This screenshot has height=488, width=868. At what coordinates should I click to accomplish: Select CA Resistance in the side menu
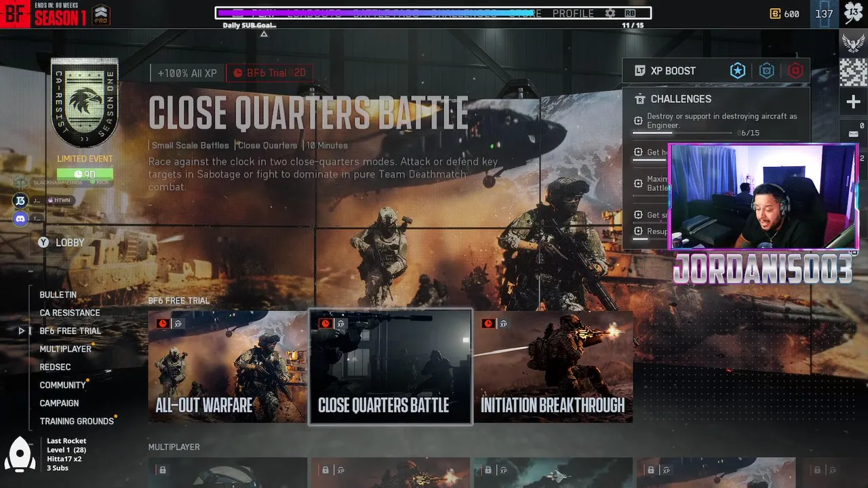pyautogui.click(x=70, y=312)
